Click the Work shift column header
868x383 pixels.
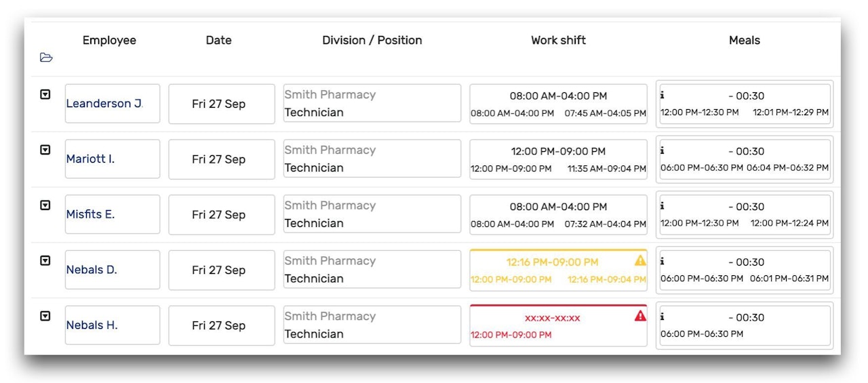558,40
